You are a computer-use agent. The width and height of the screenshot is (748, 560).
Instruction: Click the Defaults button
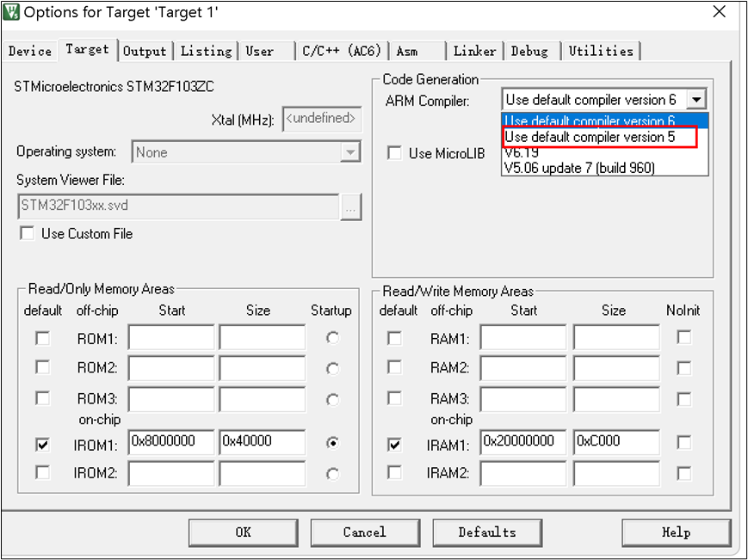(486, 532)
